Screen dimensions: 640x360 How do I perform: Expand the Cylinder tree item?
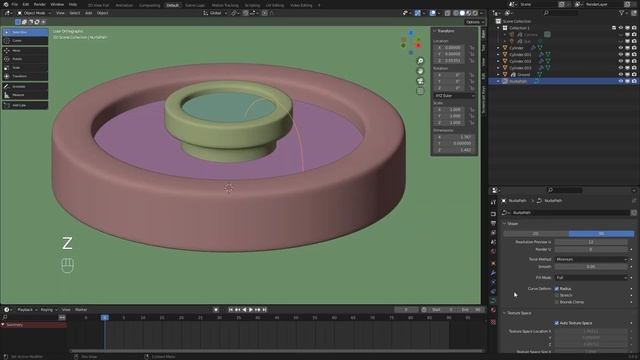coord(498,48)
